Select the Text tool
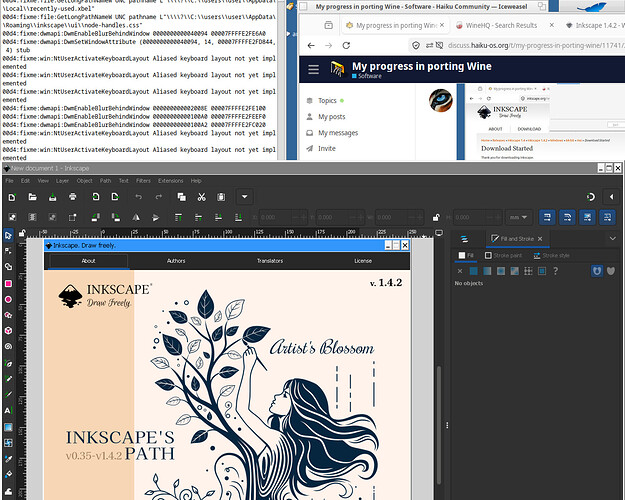The width and height of the screenshot is (625, 500). [x=8, y=411]
